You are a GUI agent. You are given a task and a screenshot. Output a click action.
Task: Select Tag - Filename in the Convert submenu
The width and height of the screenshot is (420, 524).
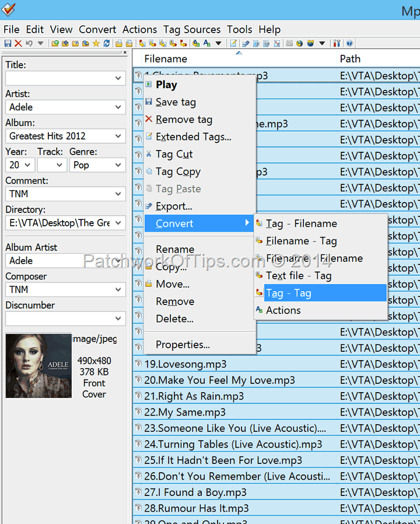[x=321, y=223]
